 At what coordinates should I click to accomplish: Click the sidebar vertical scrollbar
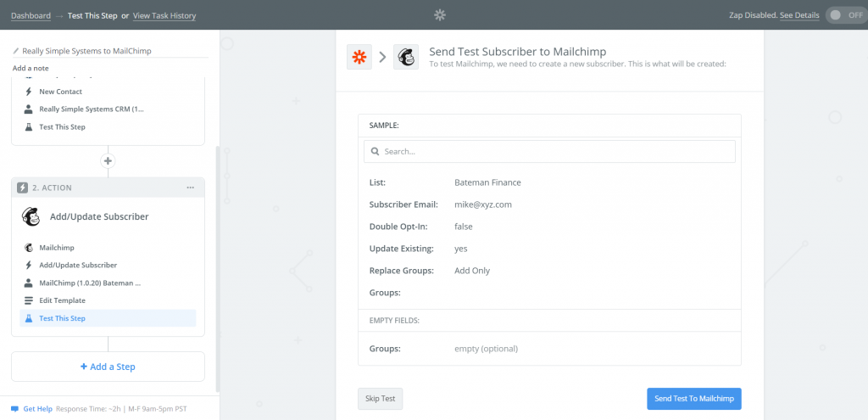point(218,269)
